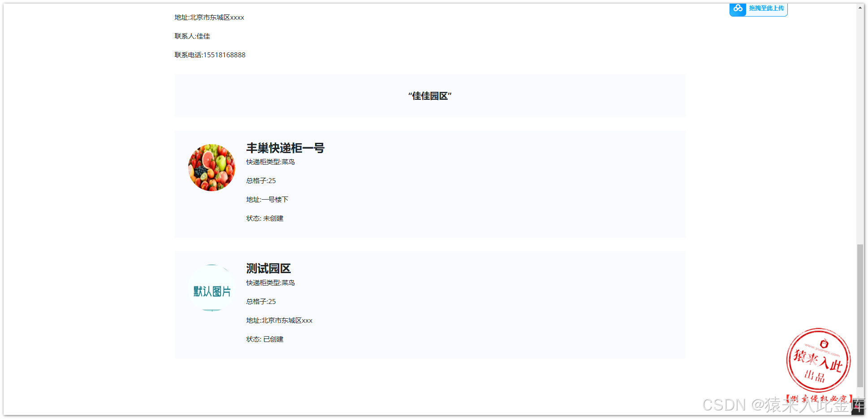Click 快递柜类型:菜鸟 under 测试园区

pos(270,283)
